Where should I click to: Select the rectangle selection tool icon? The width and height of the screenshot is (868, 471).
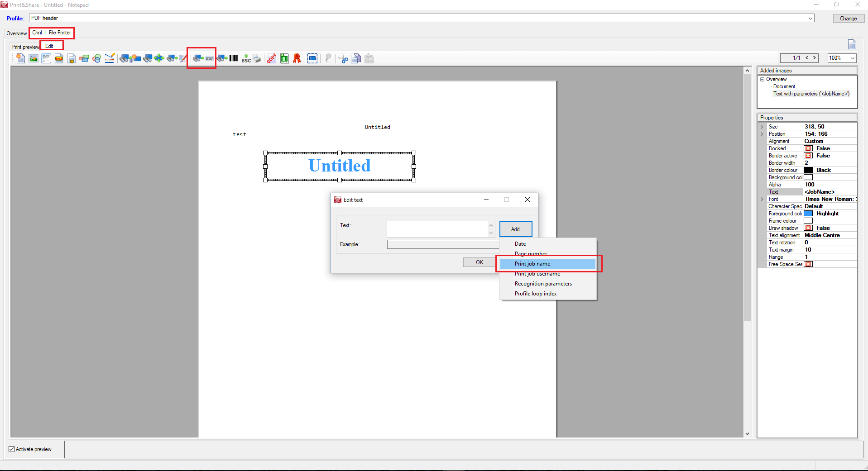[x=312, y=58]
